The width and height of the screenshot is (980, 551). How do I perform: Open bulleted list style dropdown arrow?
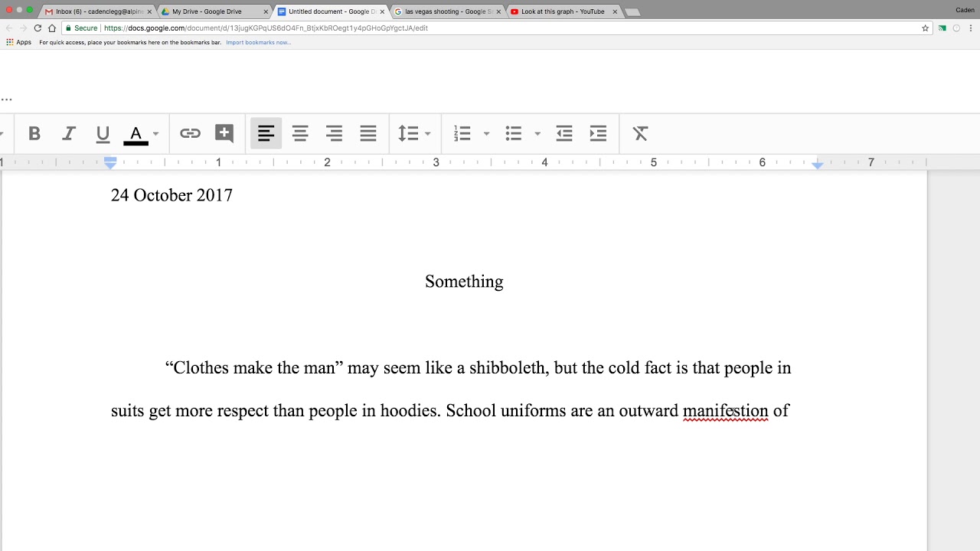point(537,134)
